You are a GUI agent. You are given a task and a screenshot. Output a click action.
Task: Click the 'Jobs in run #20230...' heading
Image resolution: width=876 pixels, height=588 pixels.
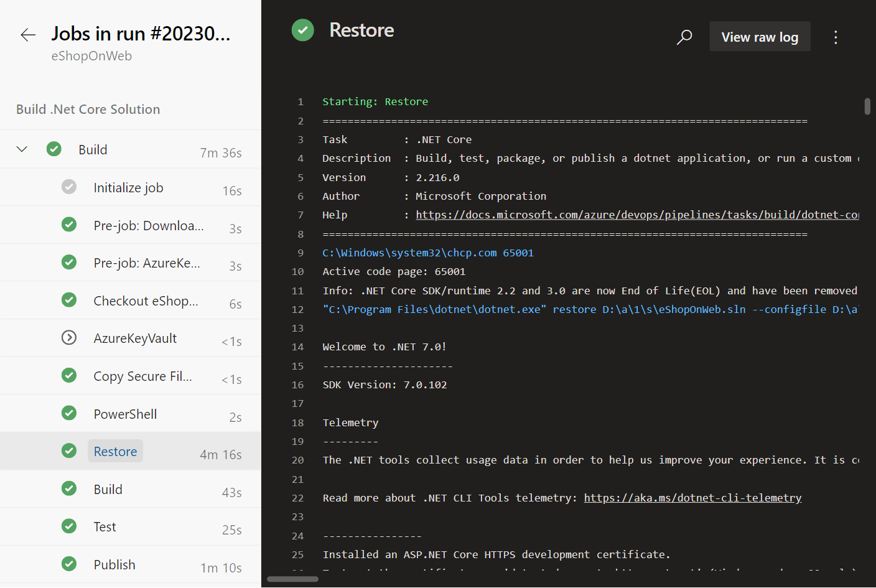141,33
